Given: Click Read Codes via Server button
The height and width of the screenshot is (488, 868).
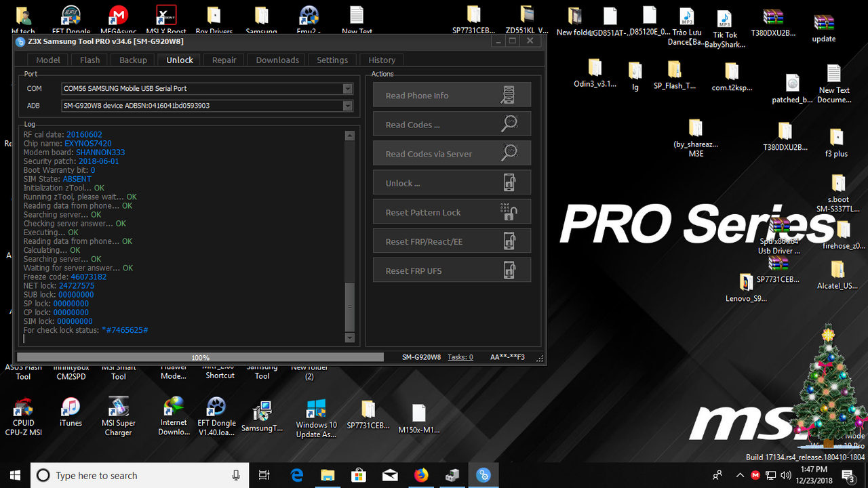Looking at the screenshot, I should [452, 154].
